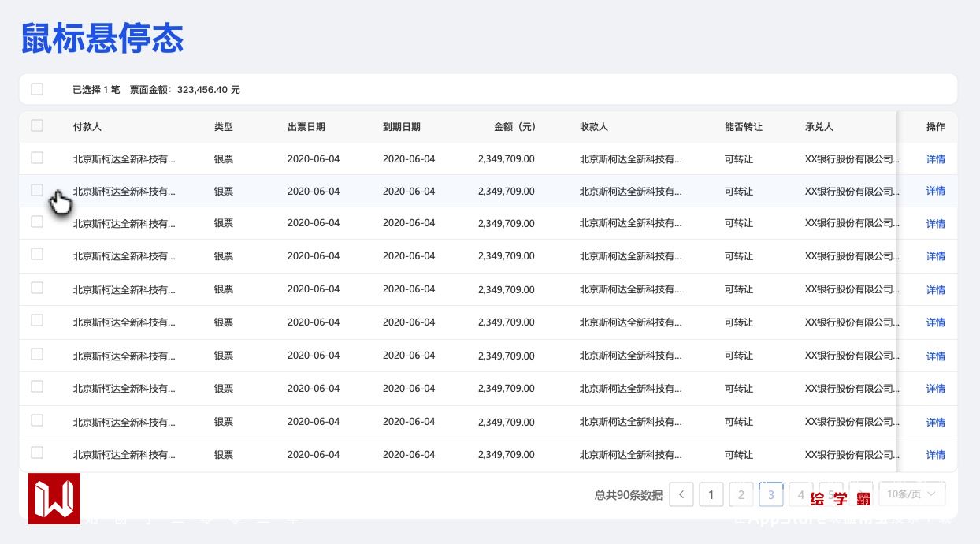Viewport: 980px width, 544px height.
Task: Click the 能否转让 column header
Action: 744,127
